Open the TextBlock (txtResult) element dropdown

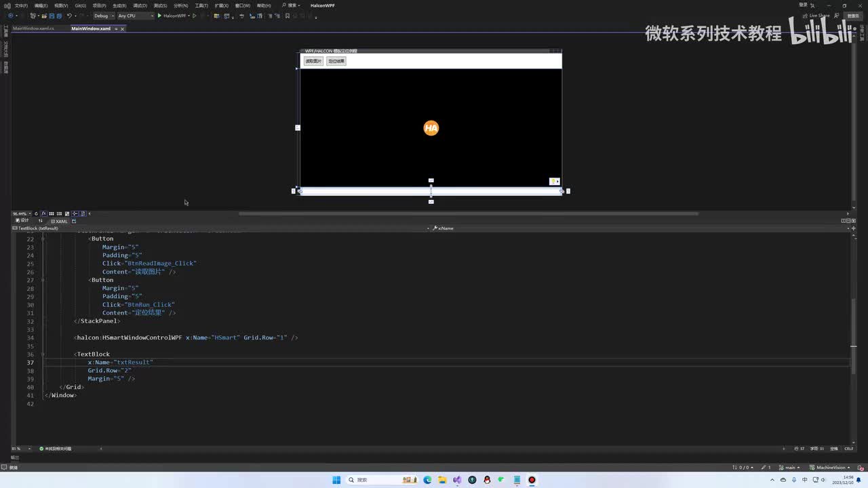coord(220,228)
